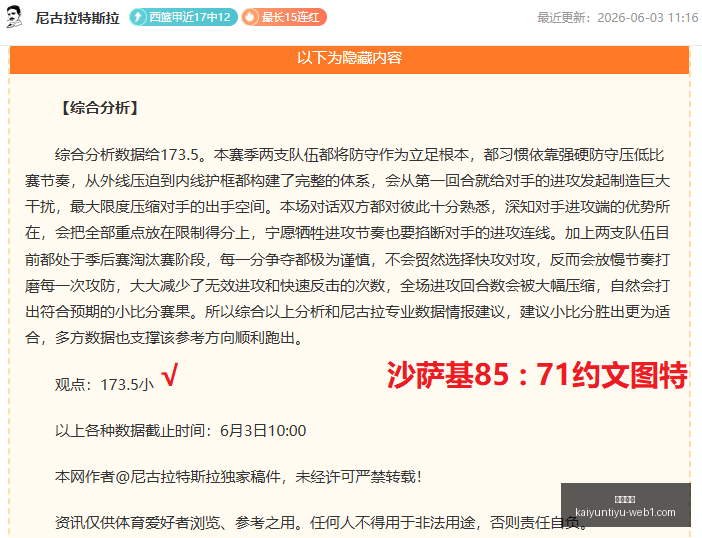Tap the lightning icon in teal badge
Screen dimensions: 702x538
(138, 17)
